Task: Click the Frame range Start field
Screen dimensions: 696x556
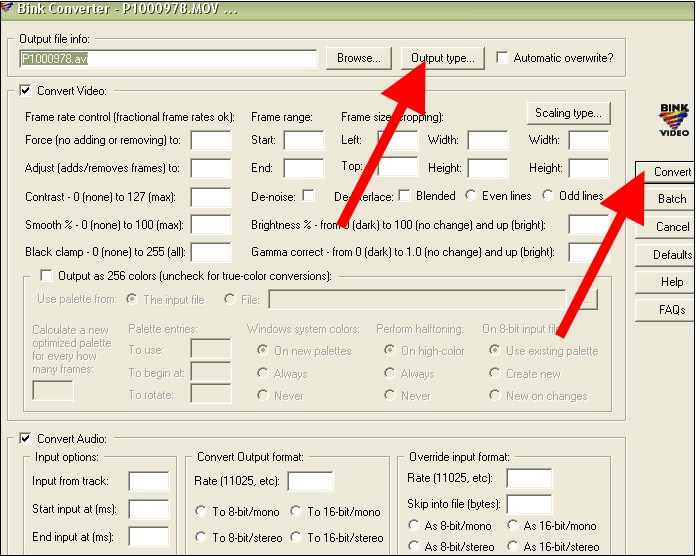Action: click(x=304, y=140)
